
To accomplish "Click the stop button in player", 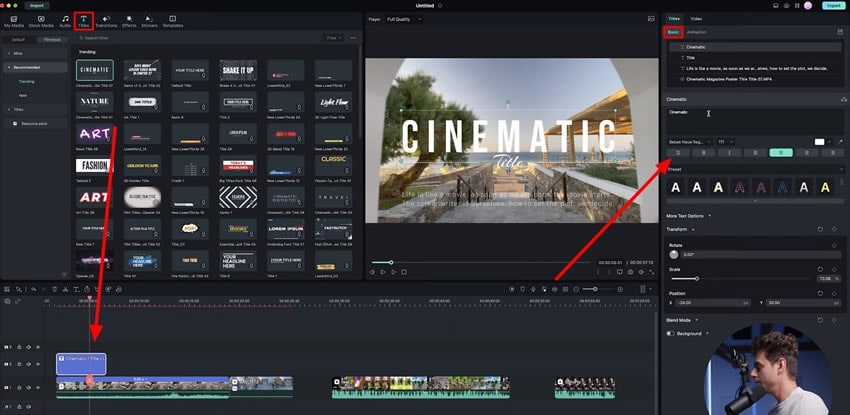I will pyautogui.click(x=404, y=272).
